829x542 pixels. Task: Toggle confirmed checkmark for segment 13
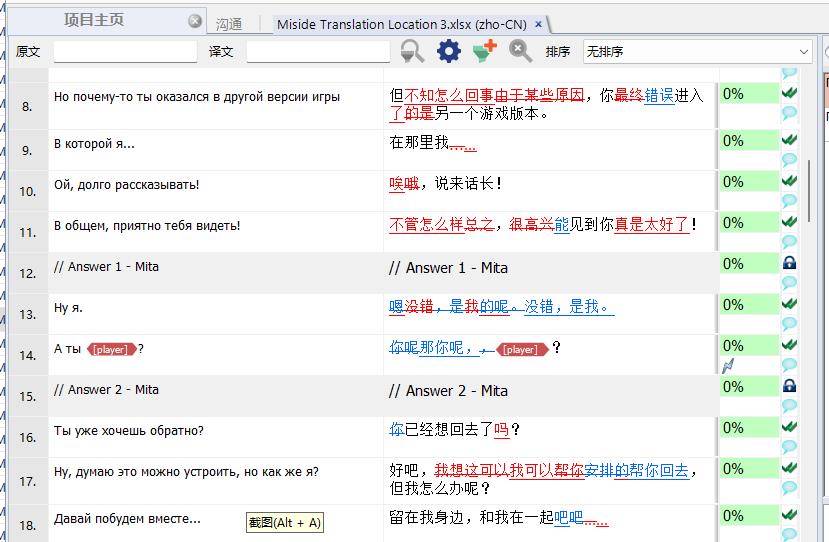(789, 304)
